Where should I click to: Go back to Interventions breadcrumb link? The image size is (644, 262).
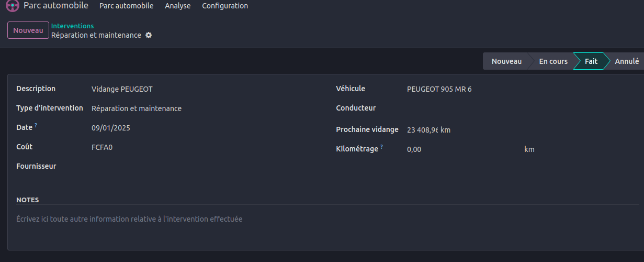click(72, 26)
